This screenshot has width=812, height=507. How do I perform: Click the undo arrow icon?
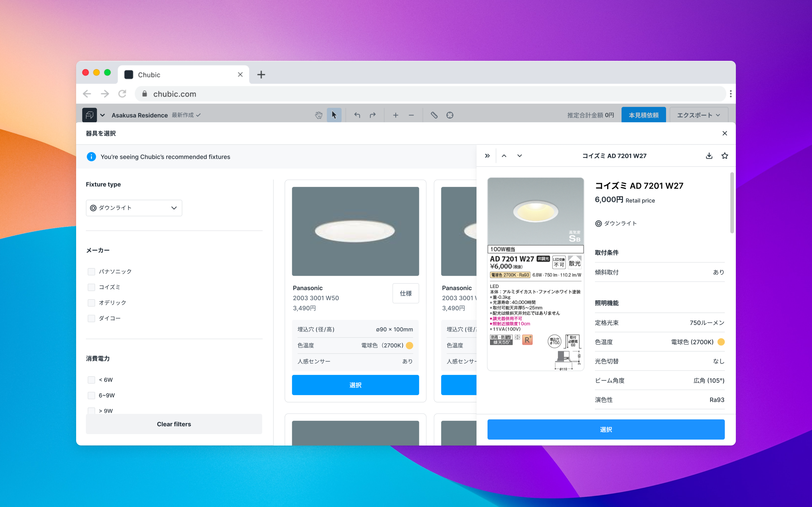[357, 114]
